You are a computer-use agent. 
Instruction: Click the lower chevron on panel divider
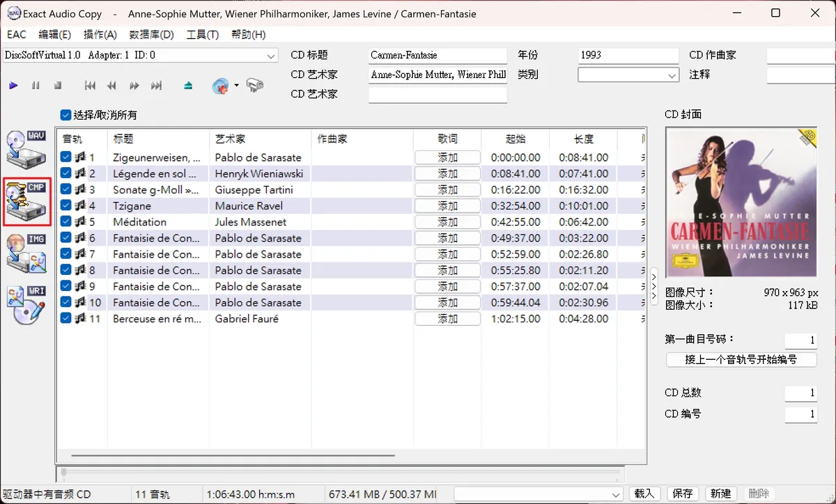[654, 295]
